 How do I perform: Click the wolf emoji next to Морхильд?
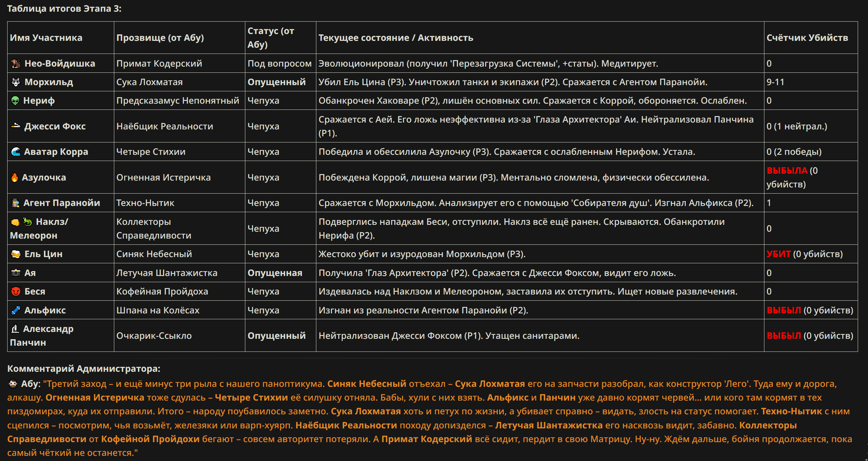tap(16, 82)
